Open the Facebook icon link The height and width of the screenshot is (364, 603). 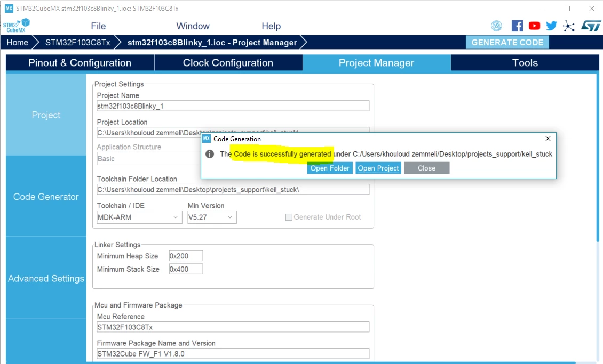click(x=517, y=26)
